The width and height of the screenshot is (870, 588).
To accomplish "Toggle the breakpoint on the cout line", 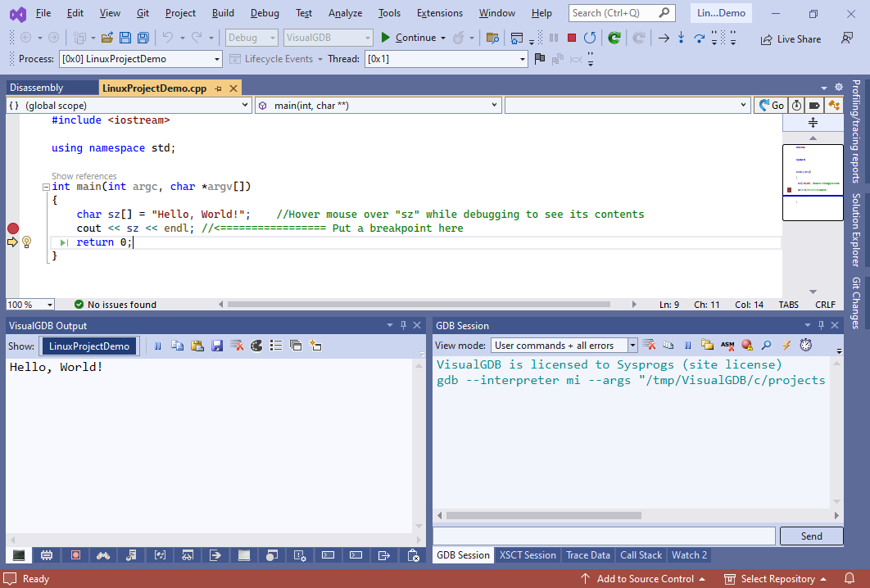I will click(x=13, y=228).
